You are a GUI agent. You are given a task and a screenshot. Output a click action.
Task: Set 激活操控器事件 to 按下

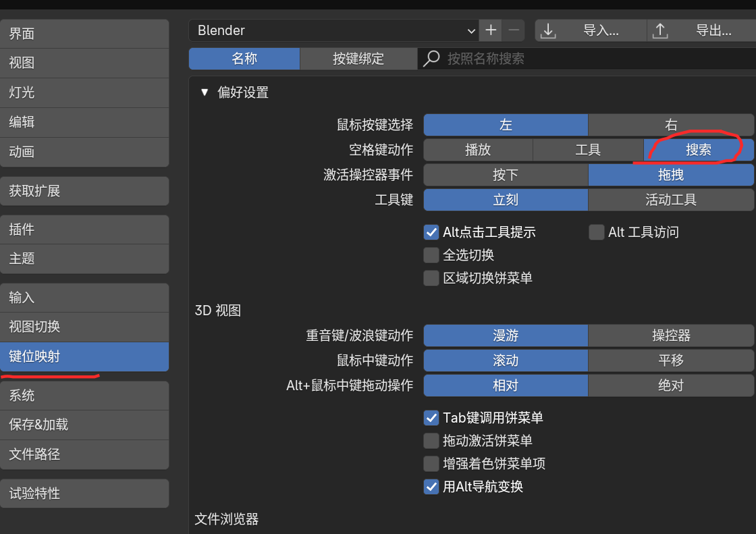point(506,175)
